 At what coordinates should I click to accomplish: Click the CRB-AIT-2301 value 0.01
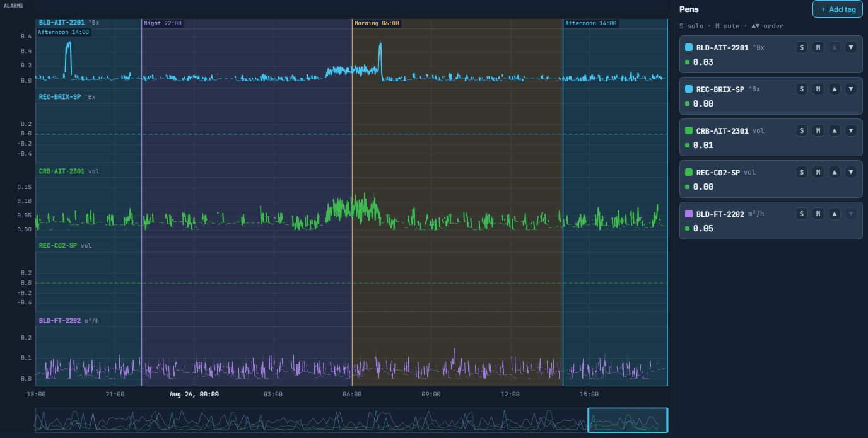click(x=703, y=146)
